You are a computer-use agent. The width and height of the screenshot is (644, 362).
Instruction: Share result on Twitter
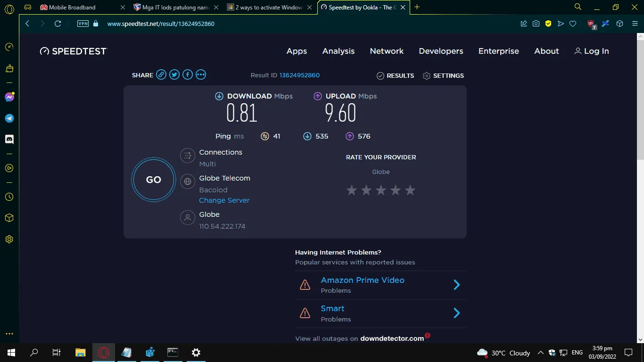[174, 74]
